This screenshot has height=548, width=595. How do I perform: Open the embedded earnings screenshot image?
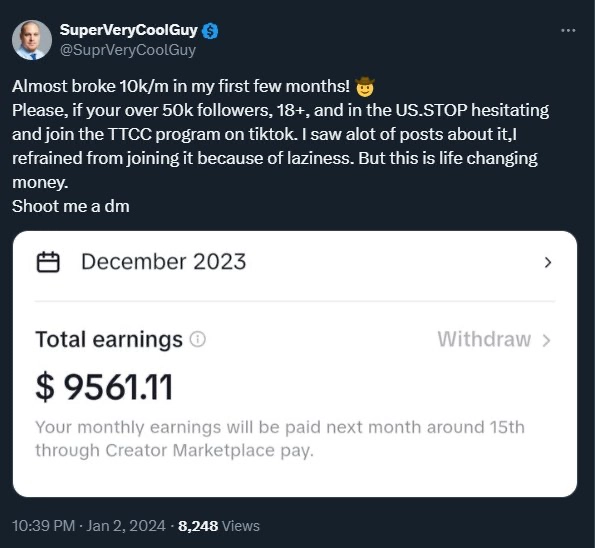295,364
